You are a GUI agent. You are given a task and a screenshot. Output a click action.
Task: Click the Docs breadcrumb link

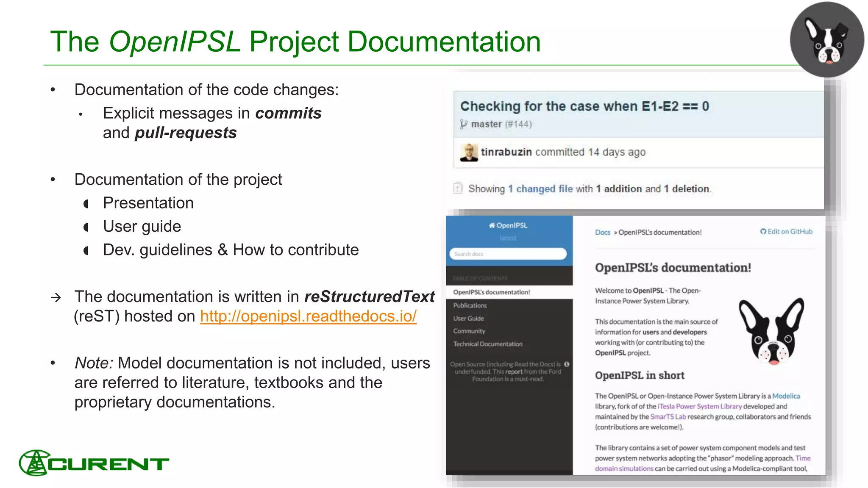point(602,232)
